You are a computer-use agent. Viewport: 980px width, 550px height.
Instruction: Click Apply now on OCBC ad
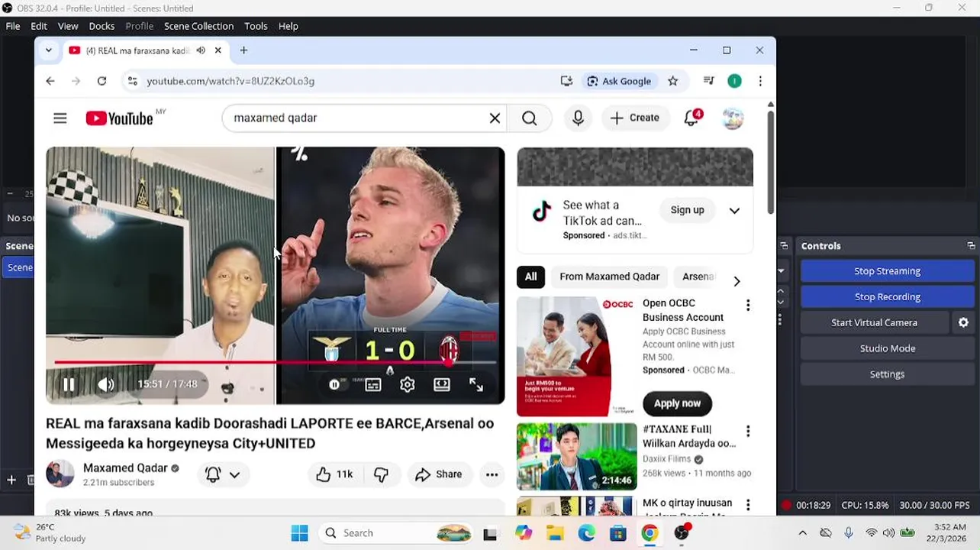(x=677, y=403)
